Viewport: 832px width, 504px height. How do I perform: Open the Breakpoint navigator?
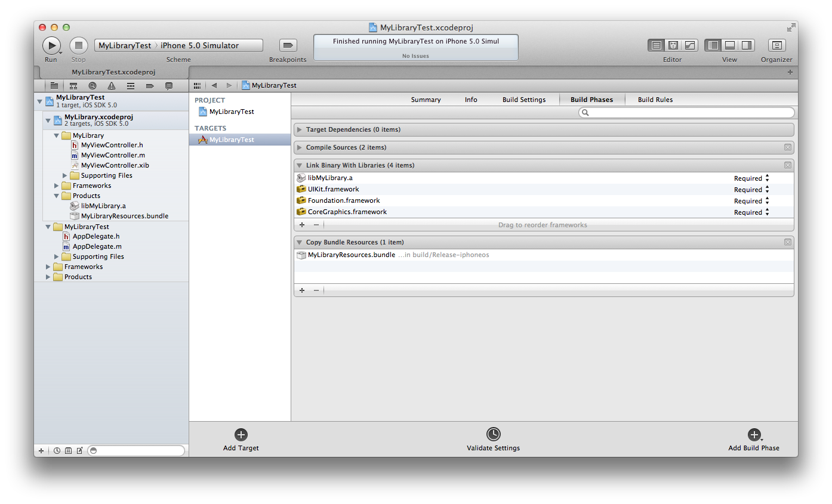click(150, 86)
